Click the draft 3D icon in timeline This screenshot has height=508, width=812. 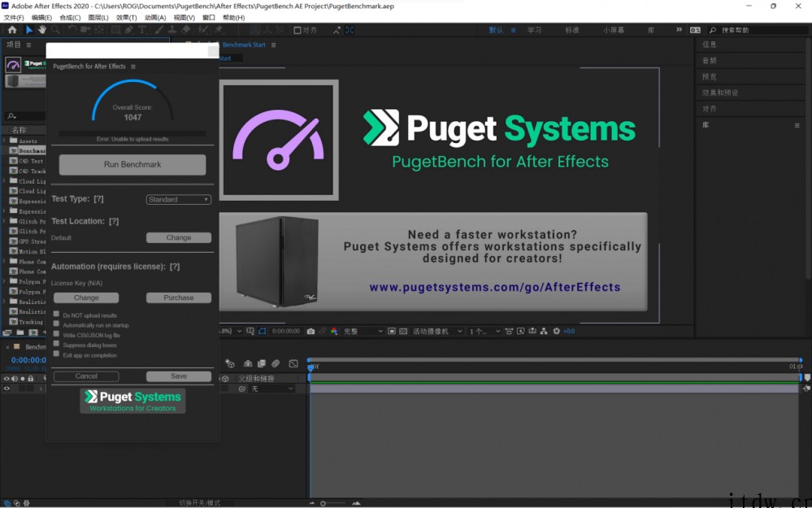230,364
